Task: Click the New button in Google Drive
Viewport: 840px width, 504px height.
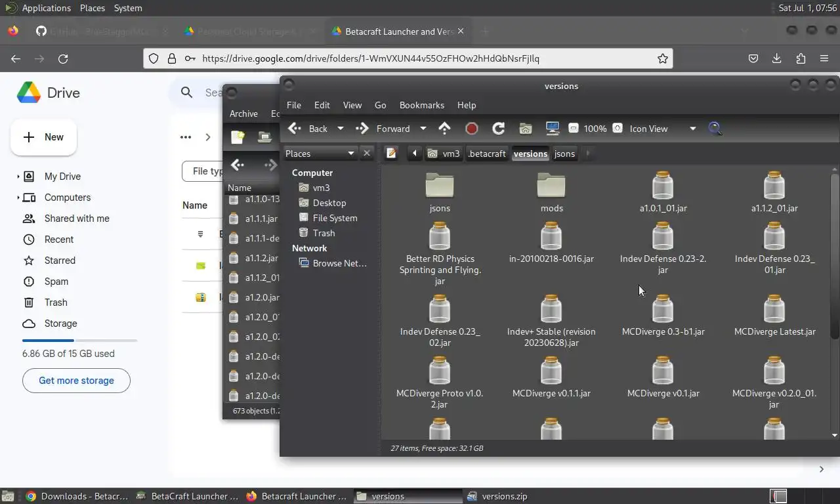Action: pyautogui.click(x=44, y=137)
